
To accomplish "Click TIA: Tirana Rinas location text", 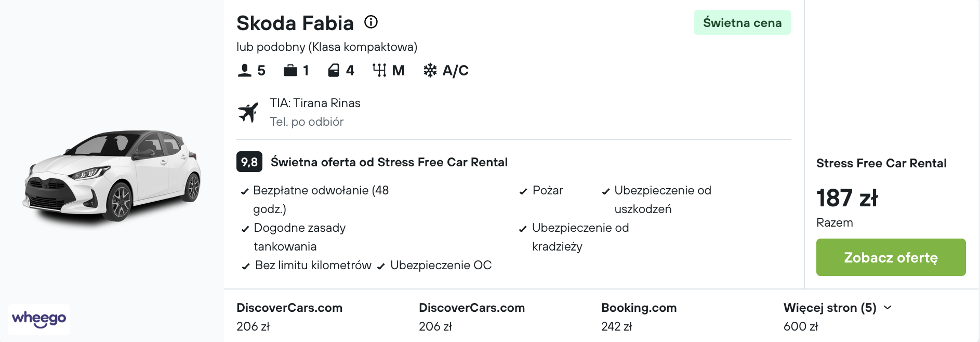I will tap(315, 103).
